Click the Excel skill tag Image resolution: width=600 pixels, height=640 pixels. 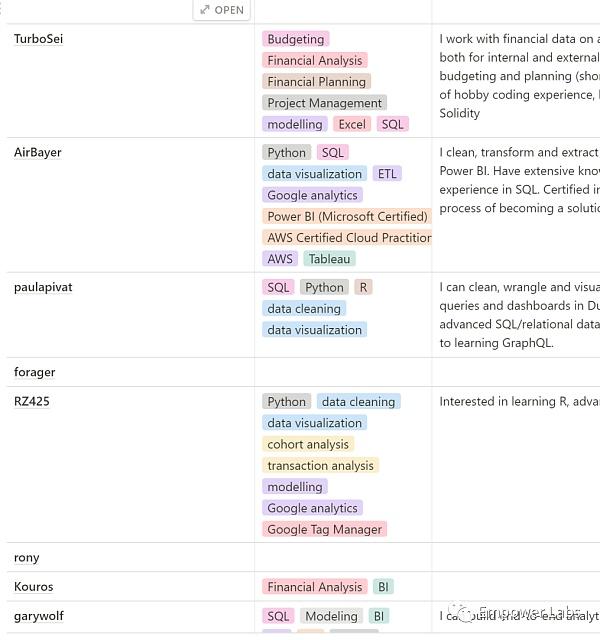point(352,124)
